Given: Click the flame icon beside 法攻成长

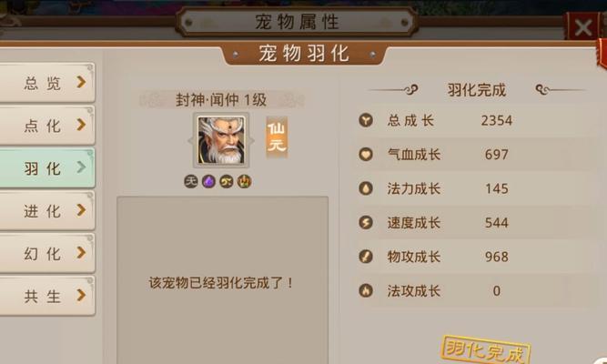Looking at the screenshot, I should tap(366, 290).
